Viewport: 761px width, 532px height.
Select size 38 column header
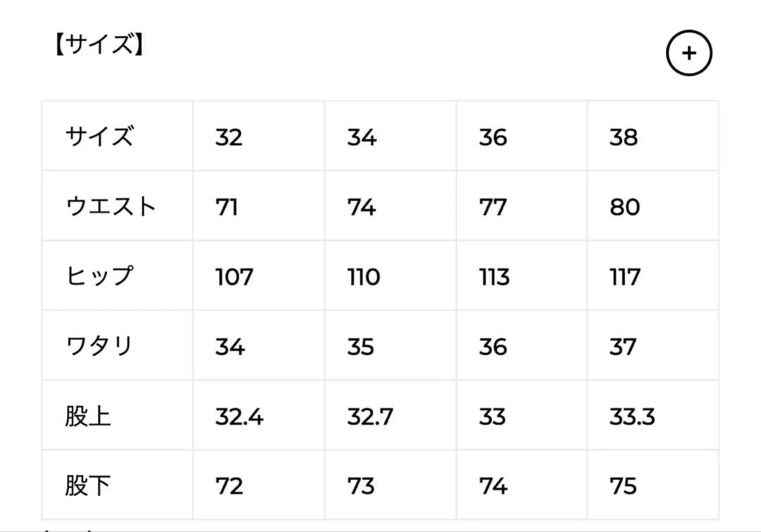coord(624,137)
